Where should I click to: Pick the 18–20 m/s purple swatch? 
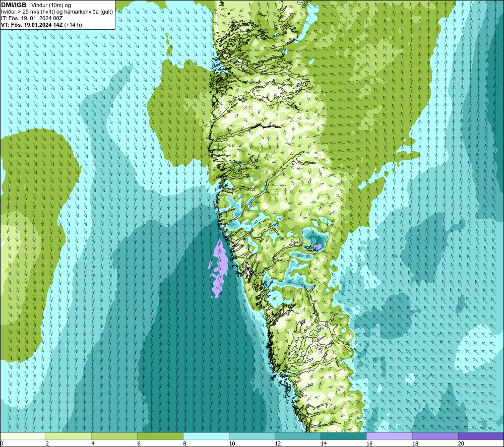click(x=435, y=436)
